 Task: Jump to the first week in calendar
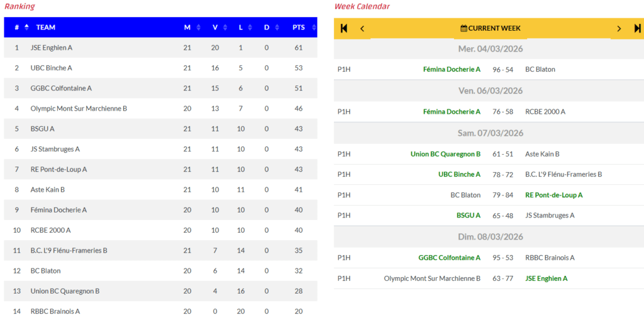point(344,28)
